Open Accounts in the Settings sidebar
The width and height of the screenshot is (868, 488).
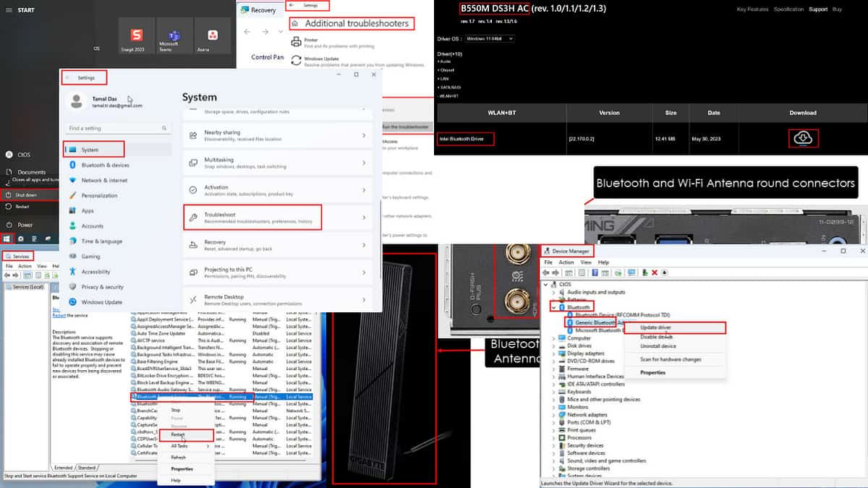click(85, 226)
